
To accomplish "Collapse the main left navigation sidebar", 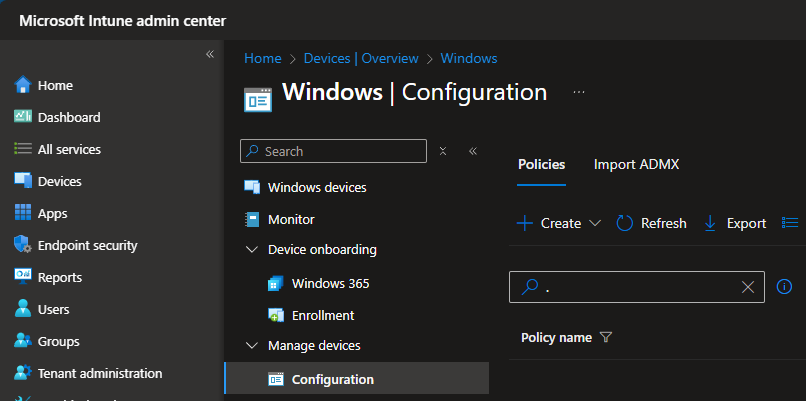I will click(x=210, y=54).
